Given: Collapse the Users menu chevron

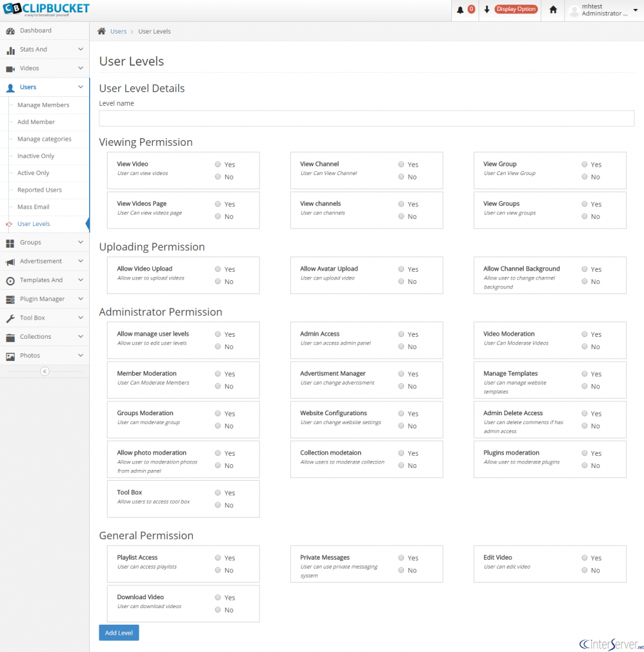Looking at the screenshot, I should tap(81, 87).
